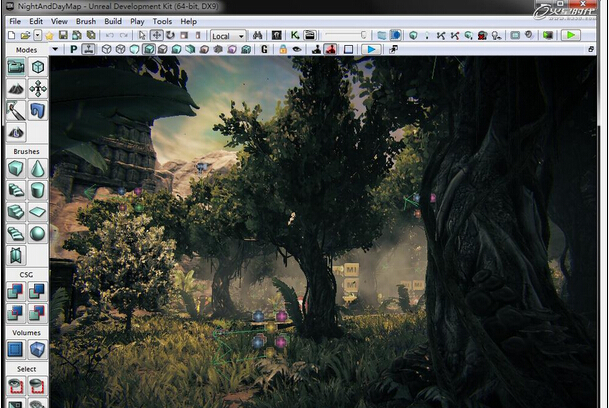This screenshot has width=609, height=408.
Task: Click the CSG Add button
Action: tap(16, 292)
